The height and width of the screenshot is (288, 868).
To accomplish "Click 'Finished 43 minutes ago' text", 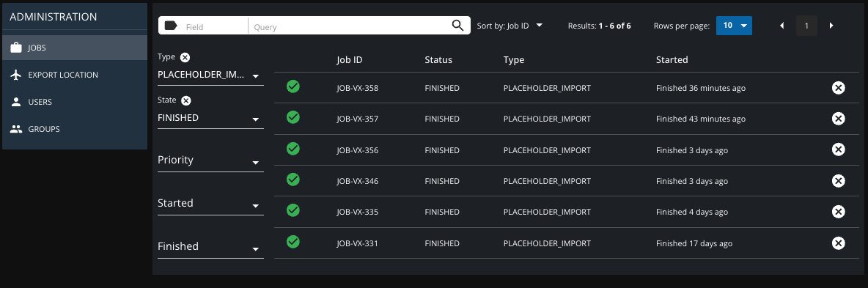I will click(x=701, y=119).
